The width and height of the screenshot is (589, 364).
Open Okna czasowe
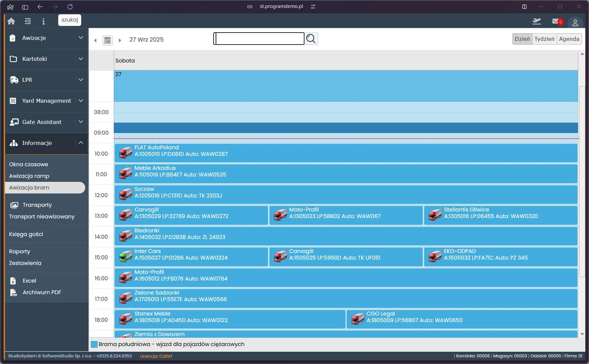[29, 164]
